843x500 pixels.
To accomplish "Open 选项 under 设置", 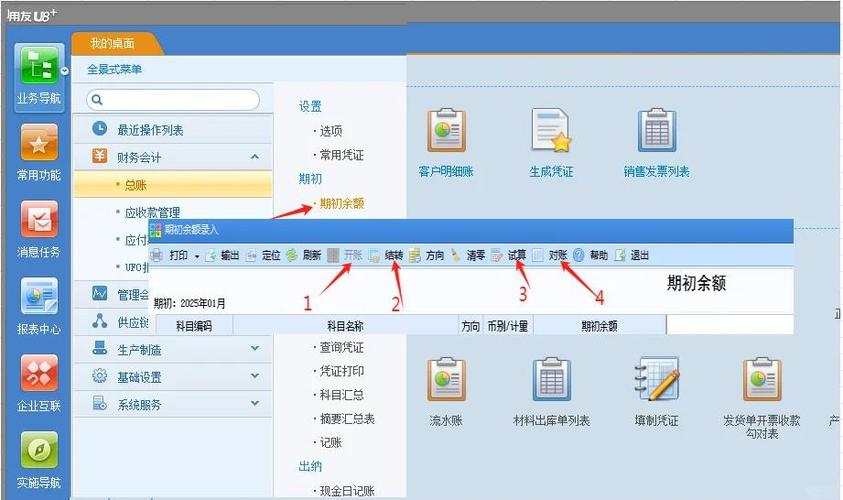I will click(x=330, y=131).
